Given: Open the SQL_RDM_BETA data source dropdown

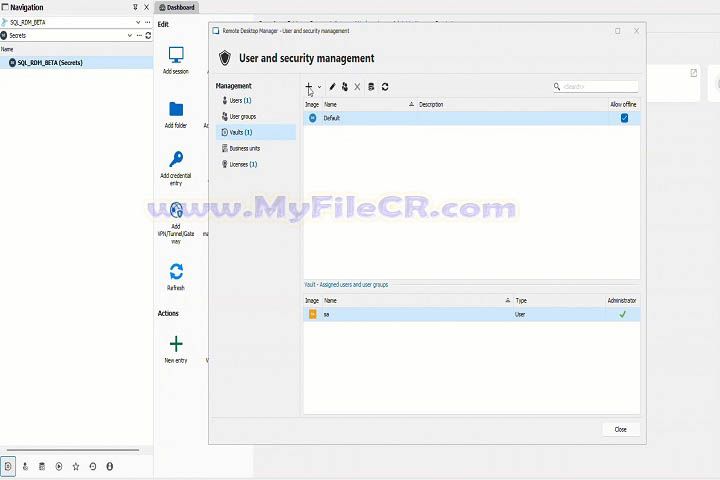Looking at the screenshot, I should pos(138,22).
